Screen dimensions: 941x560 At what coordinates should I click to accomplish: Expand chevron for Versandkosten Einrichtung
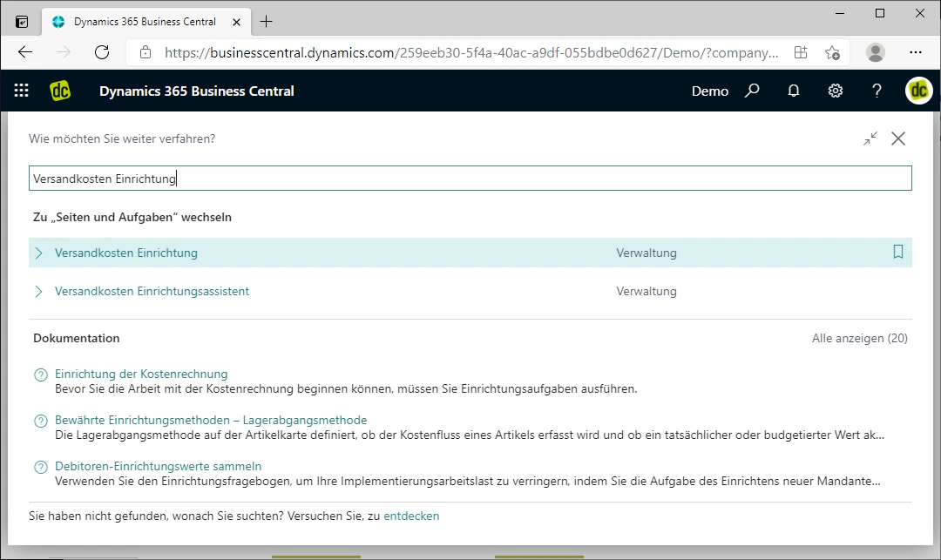[39, 253]
